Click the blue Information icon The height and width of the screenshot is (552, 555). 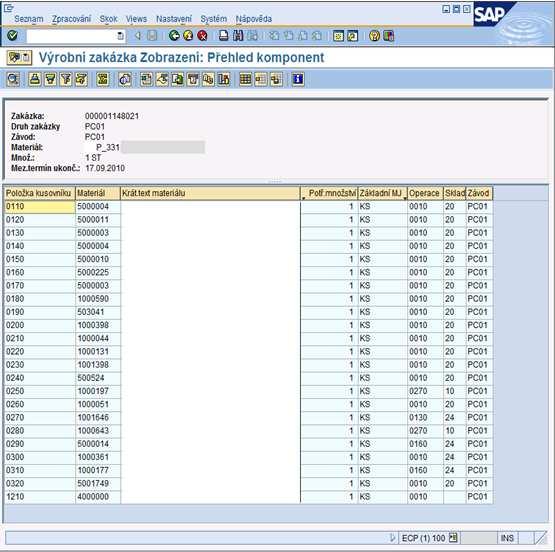pyautogui.click(x=298, y=79)
